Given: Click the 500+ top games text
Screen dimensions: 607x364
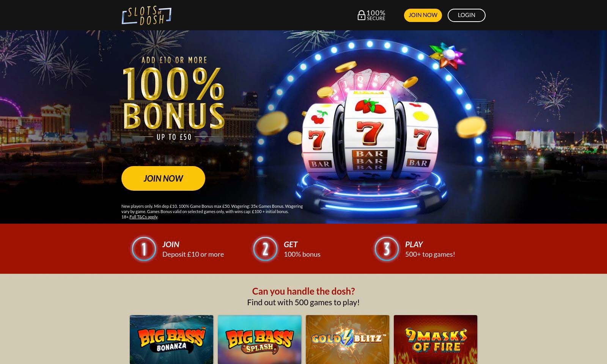Looking at the screenshot, I should click(430, 254).
